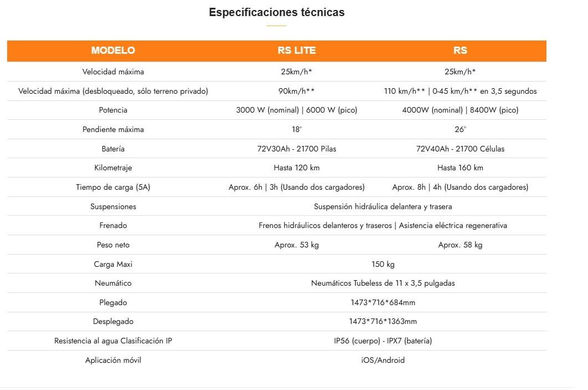
Task: Click the Suspensión hidráulica delantera y trasera text
Action: coord(382,206)
